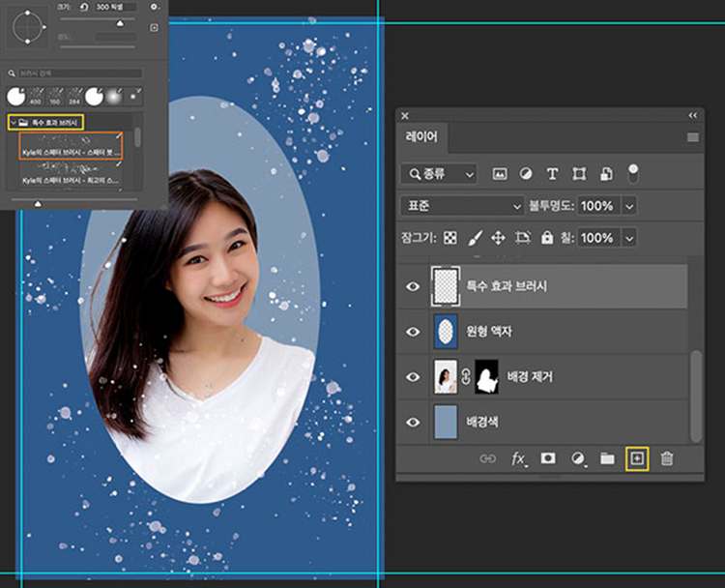Screen dimensions: 725x588
Task: Create a new layer group folder
Action: (x=607, y=458)
